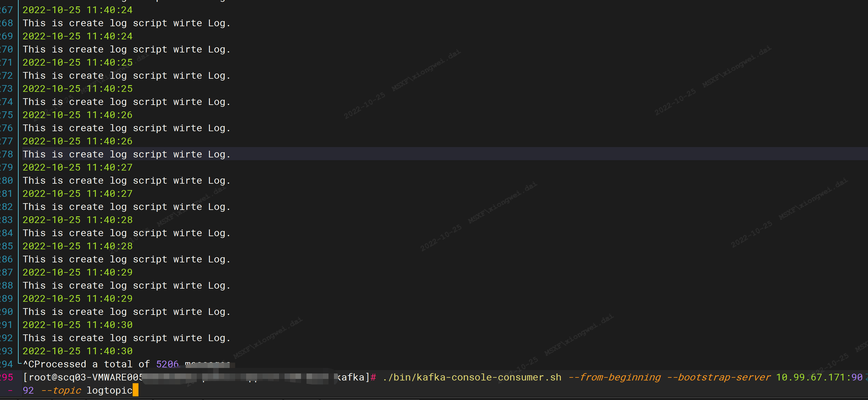The height and width of the screenshot is (400, 868).
Task: Click log message on line ending 86
Action: click(126, 259)
